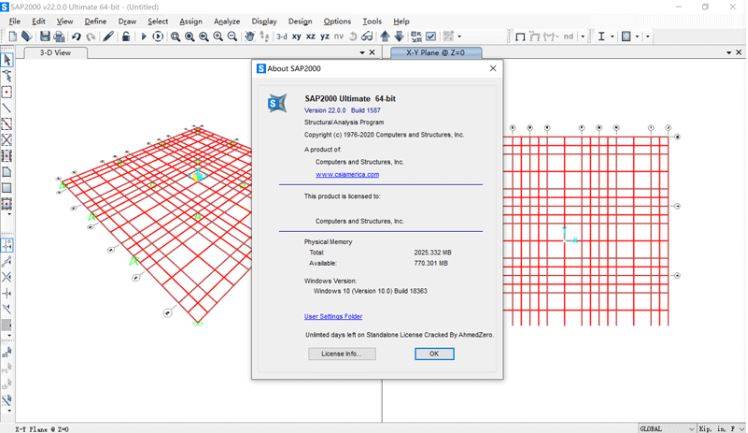Viewport: 748px width, 433px height.
Task: Open the Analyze menu
Action: click(226, 21)
